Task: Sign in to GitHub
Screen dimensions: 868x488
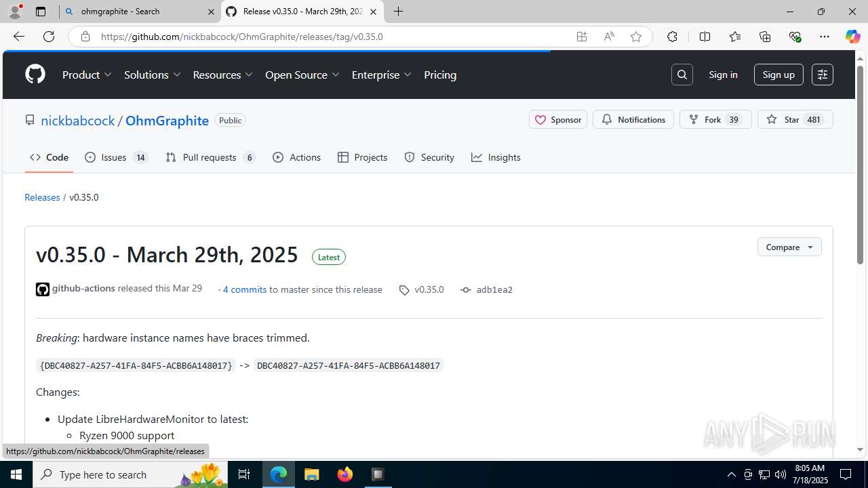Action: point(723,75)
